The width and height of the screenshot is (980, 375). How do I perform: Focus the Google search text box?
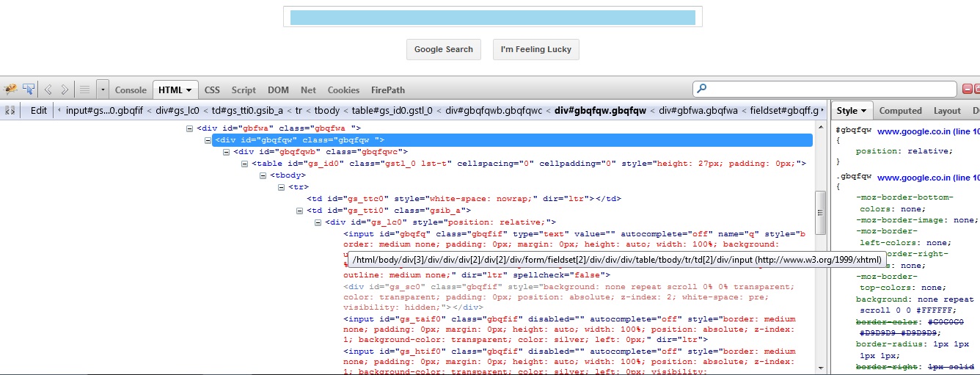tap(493, 18)
